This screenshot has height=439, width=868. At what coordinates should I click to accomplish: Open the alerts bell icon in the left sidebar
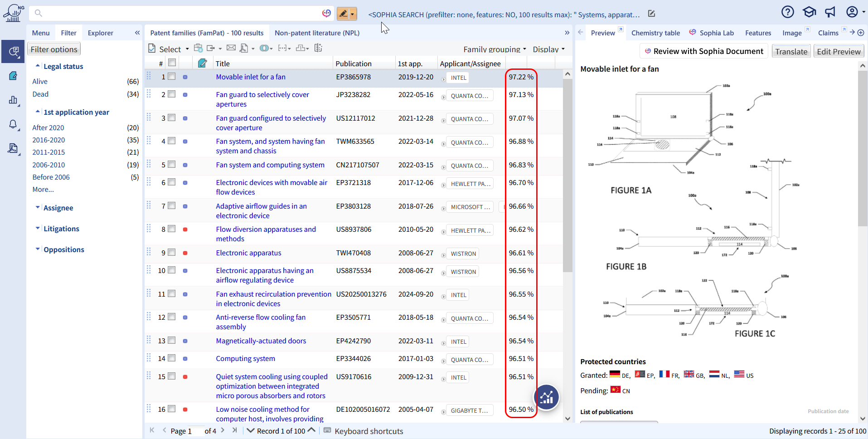(x=13, y=124)
